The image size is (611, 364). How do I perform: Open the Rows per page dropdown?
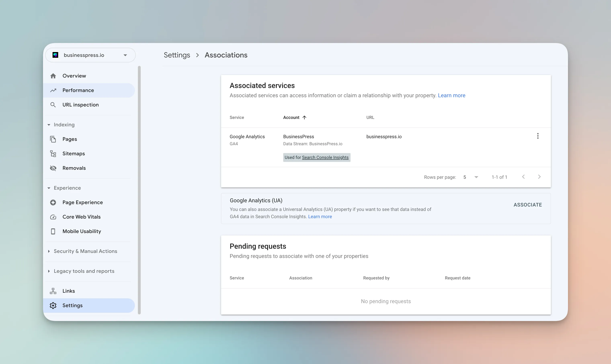pyautogui.click(x=471, y=177)
